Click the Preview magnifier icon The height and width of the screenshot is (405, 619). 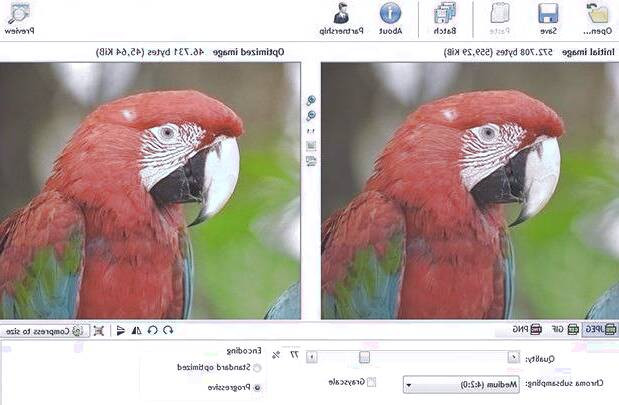pyautogui.click(x=19, y=13)
